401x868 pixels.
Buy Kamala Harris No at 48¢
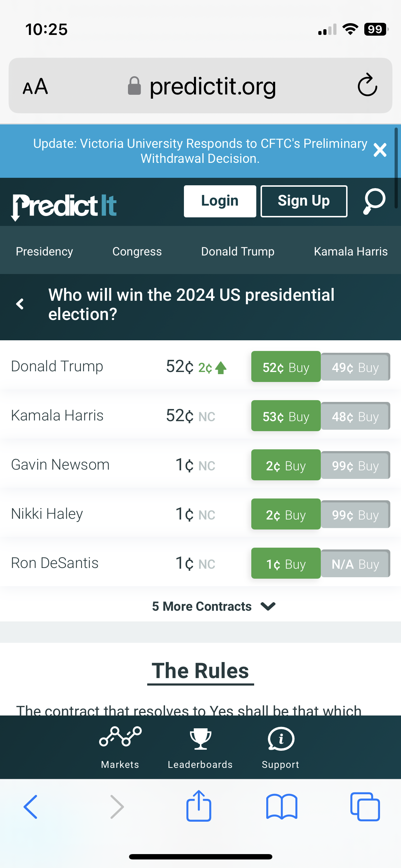pyautogui.click(x=355, y=416)
